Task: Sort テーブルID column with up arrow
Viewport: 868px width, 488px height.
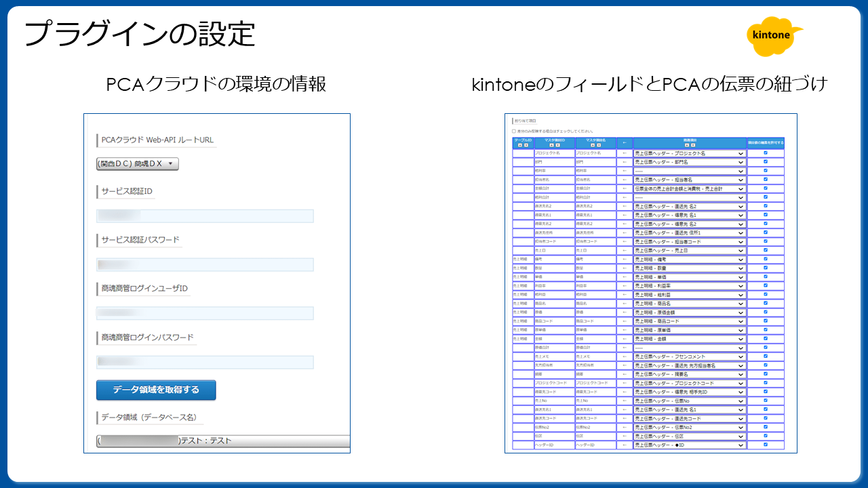Action: pos(520,145)
